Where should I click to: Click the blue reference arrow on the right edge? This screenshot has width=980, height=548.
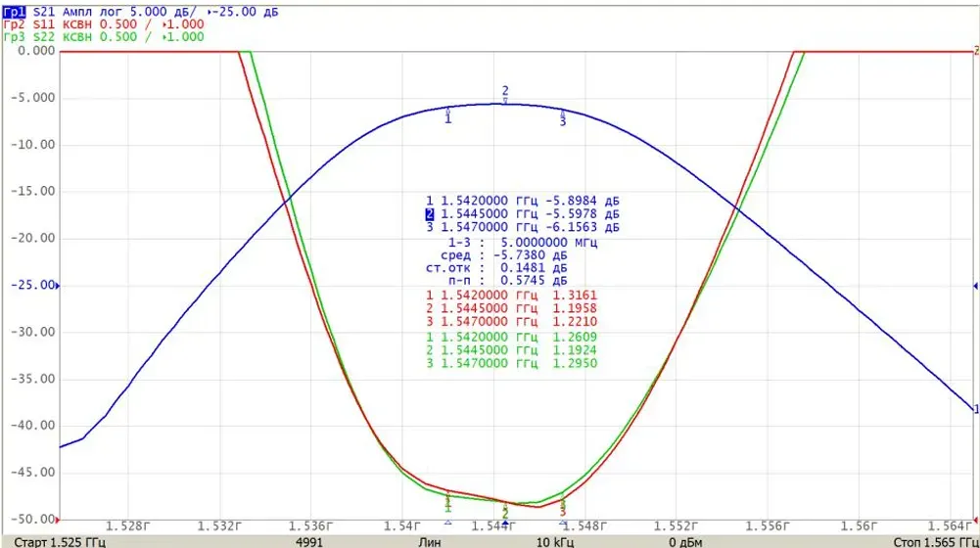[x=976, y=286]
